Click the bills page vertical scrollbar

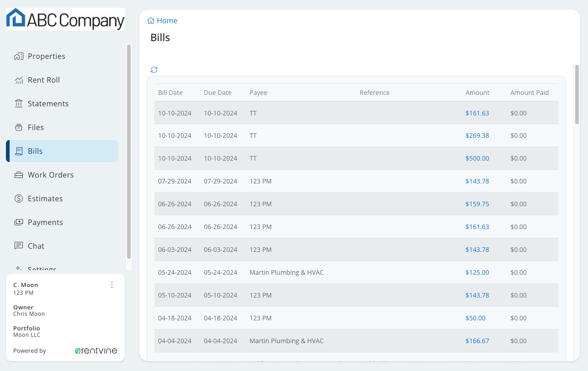577,94
